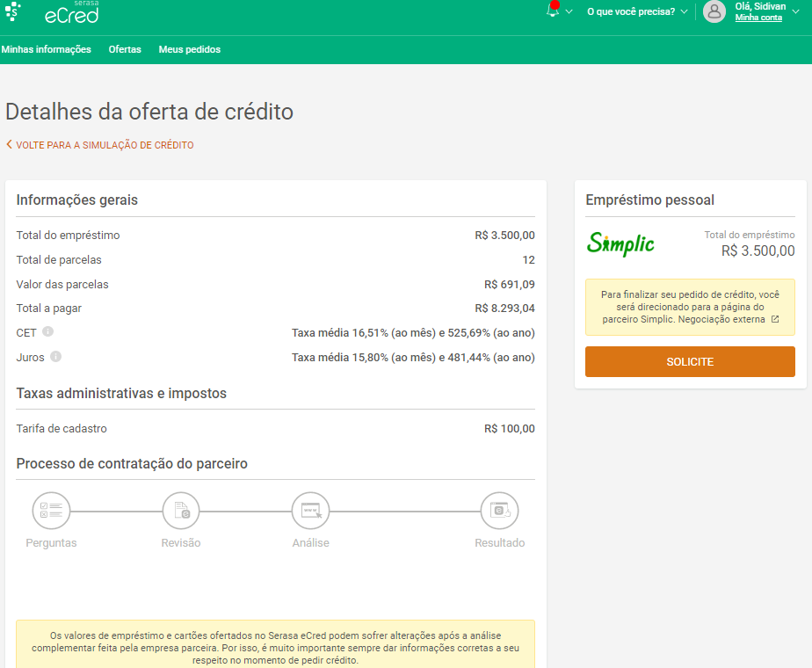Image resolution: width=812 pixels, height=668 pixels.
Task: Click the Resultado step icon
Action: (500, 511)
